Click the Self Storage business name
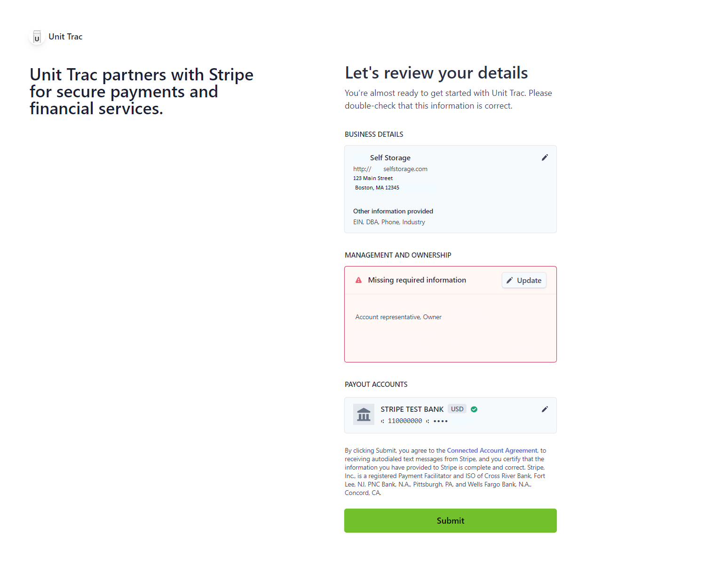 coord(390,158)
